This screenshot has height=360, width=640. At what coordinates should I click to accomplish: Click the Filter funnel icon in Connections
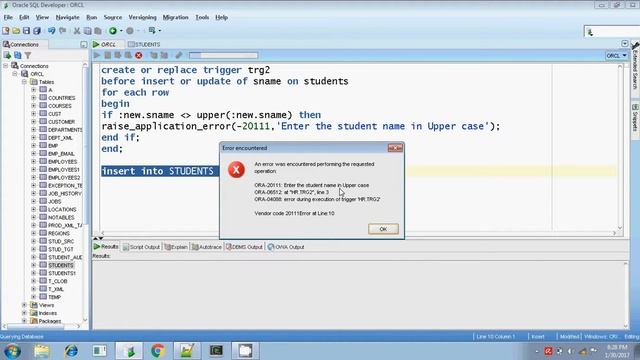click(x=28, y=55)
